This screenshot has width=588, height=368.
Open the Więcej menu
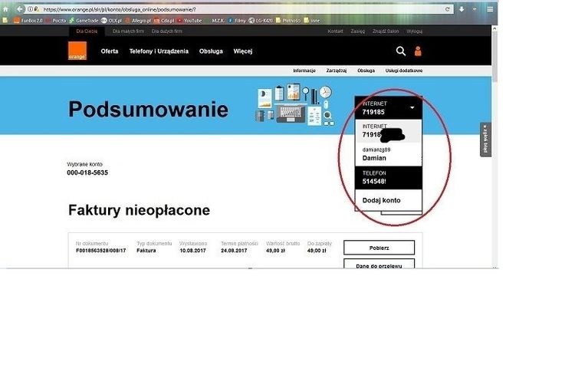click(x=242, y=51)
